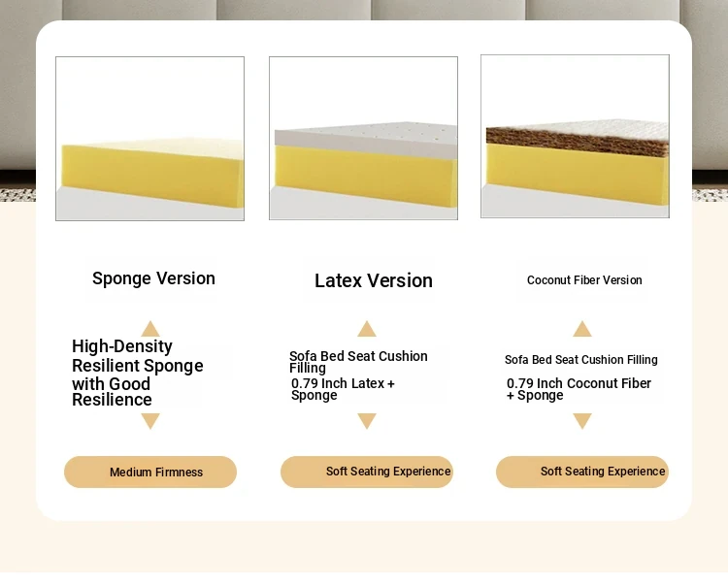Image resolution: width=728 pixels, height=587 pixels.
Task: Select the Latex Version heading
Action: 374,280
